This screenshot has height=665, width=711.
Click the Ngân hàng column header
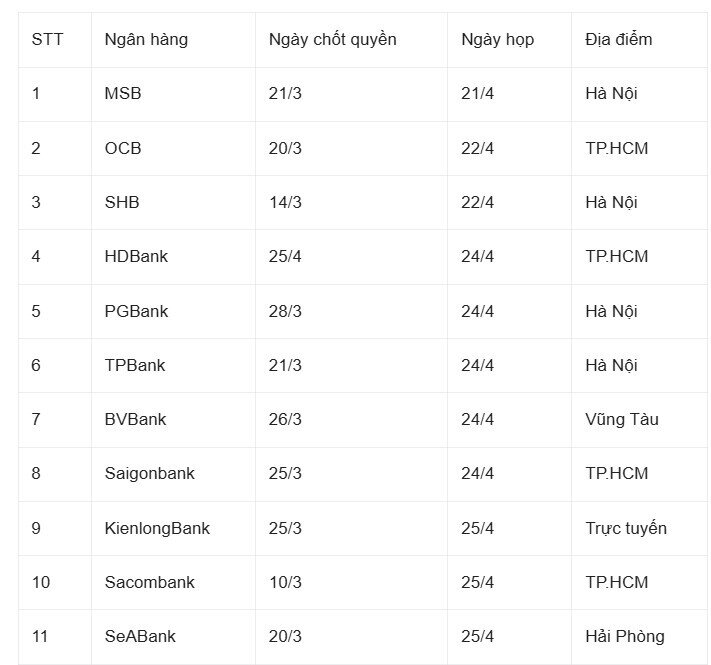146,40
